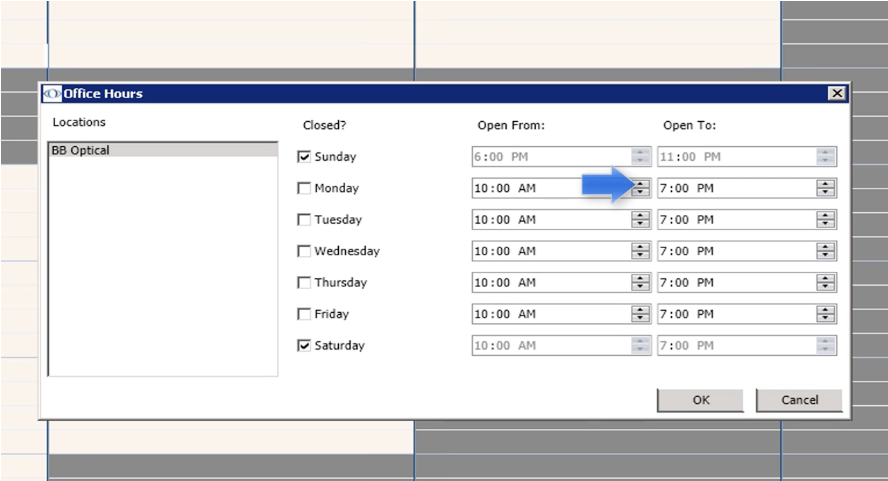Uncheck Saturday closed checkbox

tap(305, 346)
